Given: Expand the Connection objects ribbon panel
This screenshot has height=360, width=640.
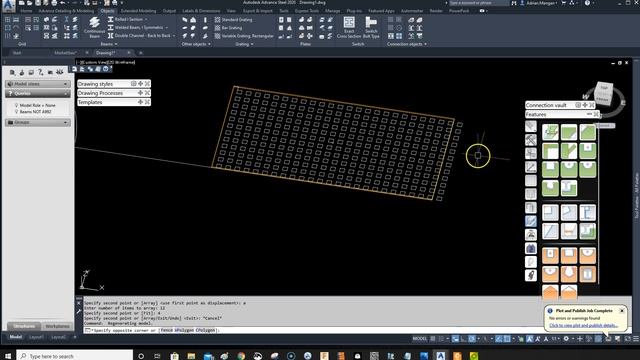Looking at the screenshot, I should click(x=407, y=44).
